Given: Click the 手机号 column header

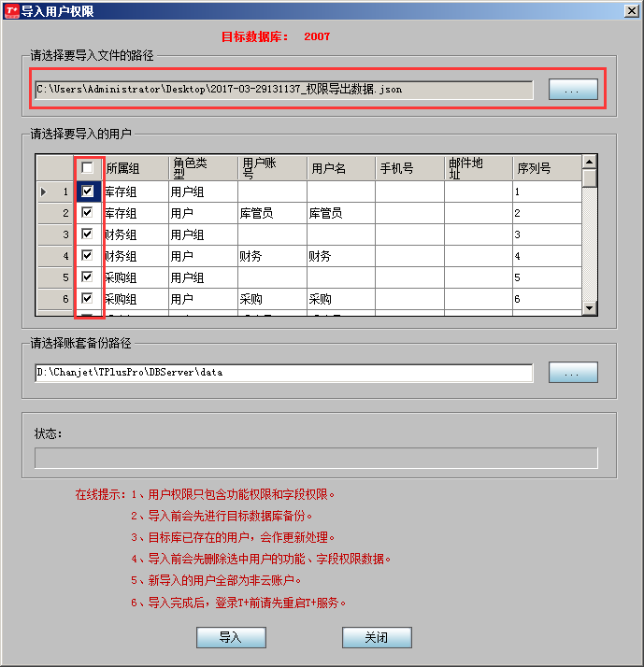Looking at the screenshot, I should coord(410,168).
